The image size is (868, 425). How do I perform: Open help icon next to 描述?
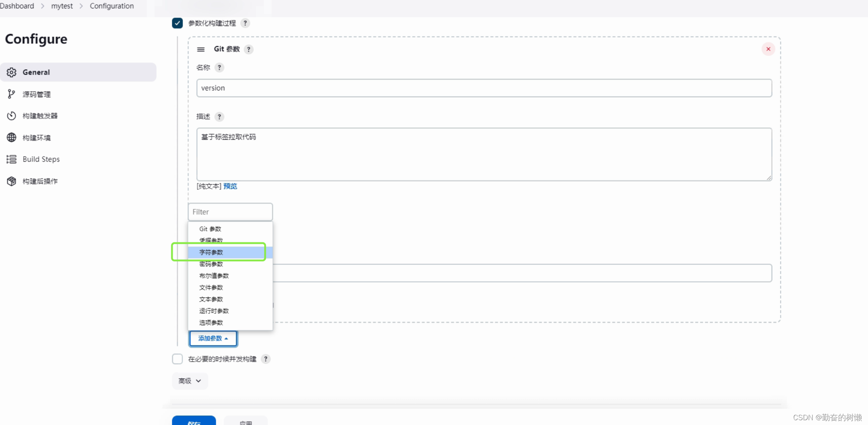click(x=219, y=117)
